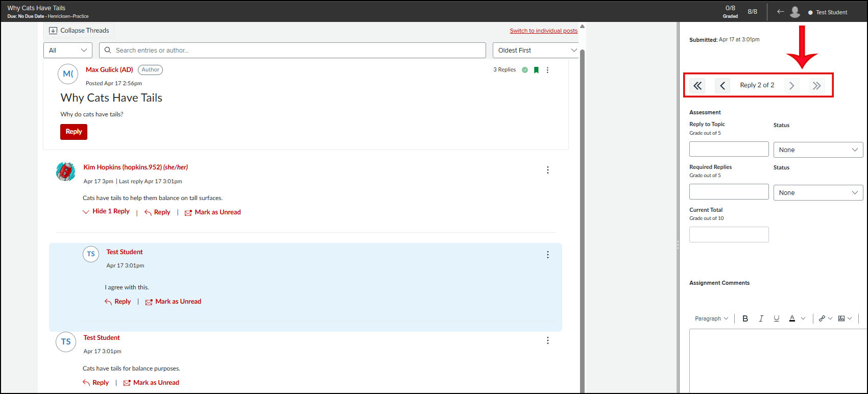This screenshot has height=394, width=868.
Task: Click Current Total grade field
Action: pyautogui.click(x=729, y=234)
